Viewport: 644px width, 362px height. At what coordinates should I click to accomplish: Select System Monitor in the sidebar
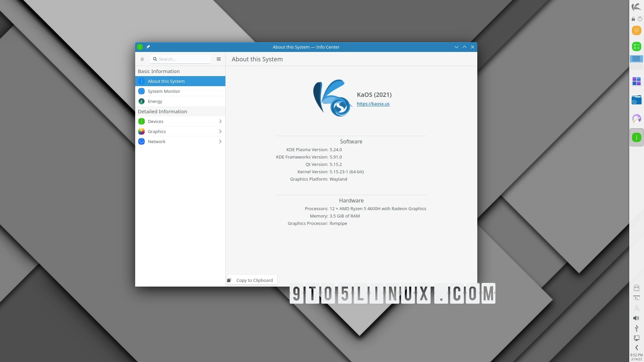pos(164,91)
